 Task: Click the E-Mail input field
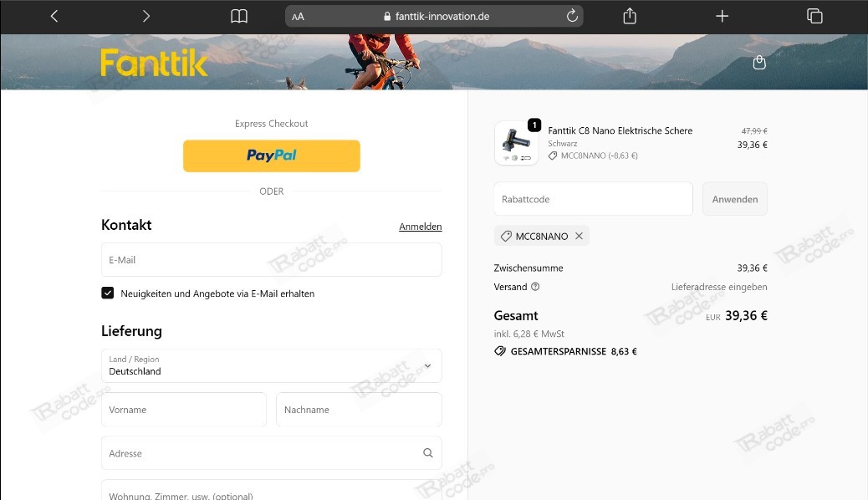pyautogui.click(x=271, y=259)
